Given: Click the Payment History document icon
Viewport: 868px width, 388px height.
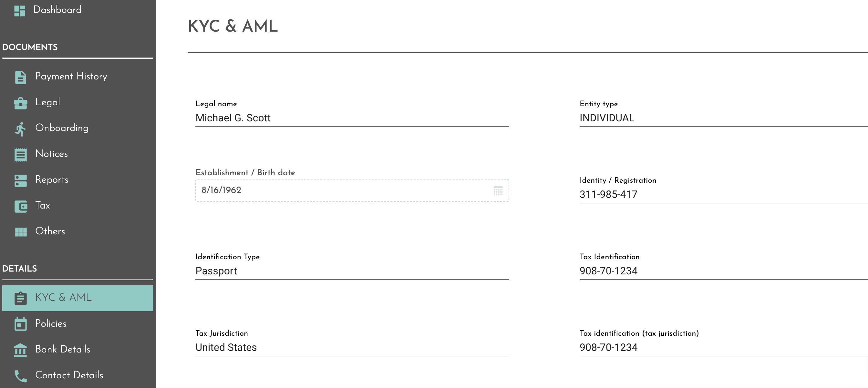Looking at the screenshot, I should pos(21,77).
